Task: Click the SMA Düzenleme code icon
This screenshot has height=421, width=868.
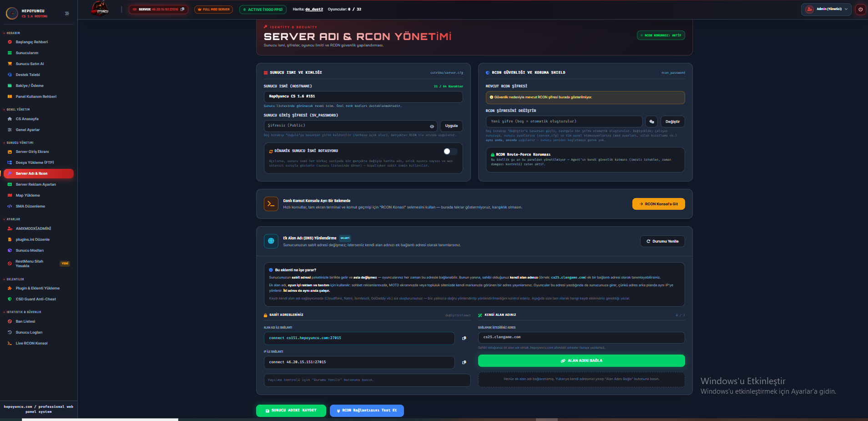Action: (10, 206)
